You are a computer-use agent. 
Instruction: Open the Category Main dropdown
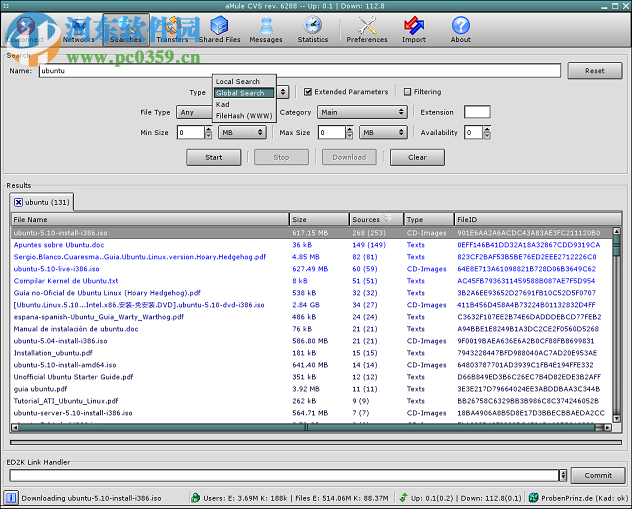362,112
